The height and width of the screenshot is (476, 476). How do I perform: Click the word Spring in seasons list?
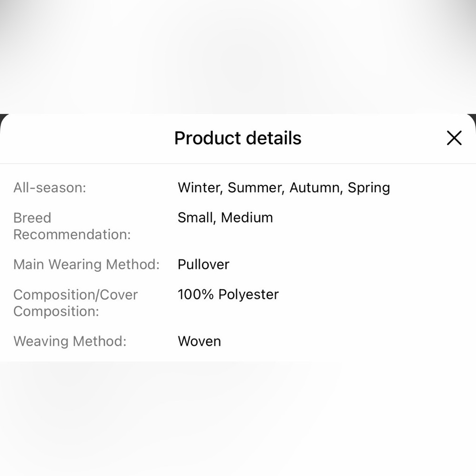[x=369, y=188]
